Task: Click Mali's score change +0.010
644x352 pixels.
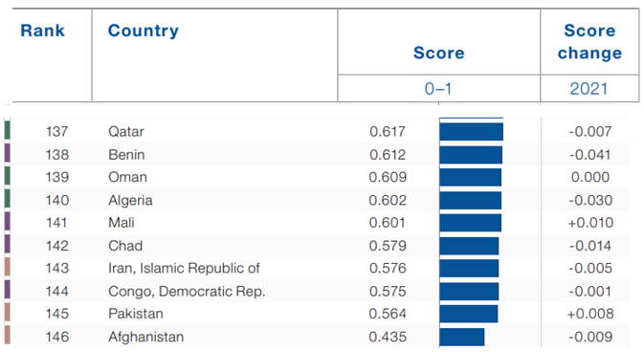Action: tap(590, 223)
